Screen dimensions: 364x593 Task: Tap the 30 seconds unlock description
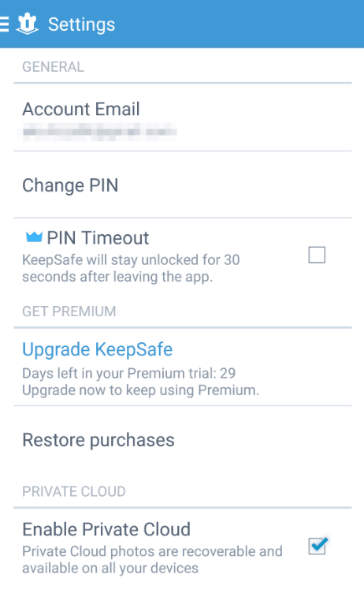pos(131,268)
